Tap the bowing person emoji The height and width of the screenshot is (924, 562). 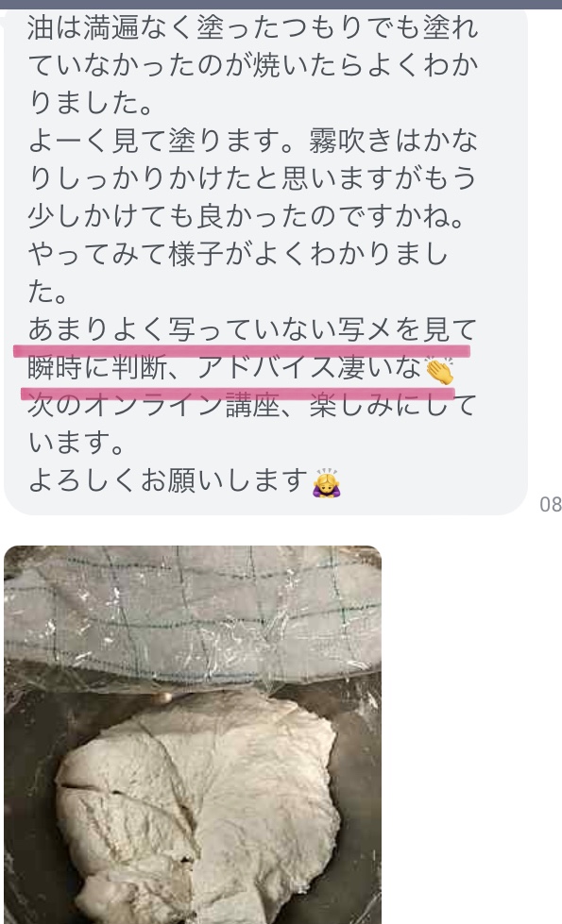click(328, 482)
